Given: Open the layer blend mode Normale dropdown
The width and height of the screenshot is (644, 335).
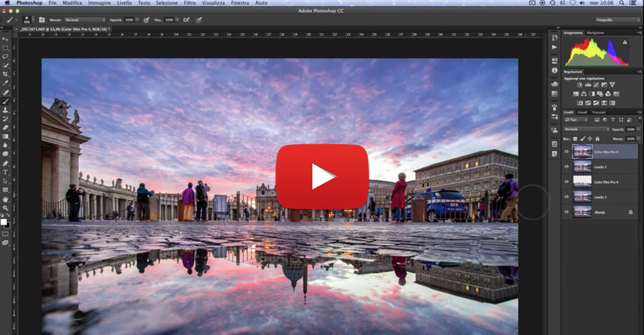Looking at the screenshot, I should tap(587, 130).
